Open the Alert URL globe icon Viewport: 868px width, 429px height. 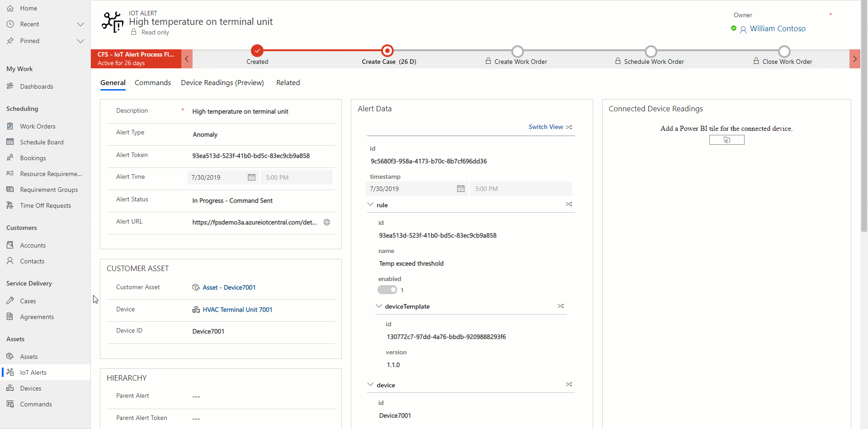327,222
